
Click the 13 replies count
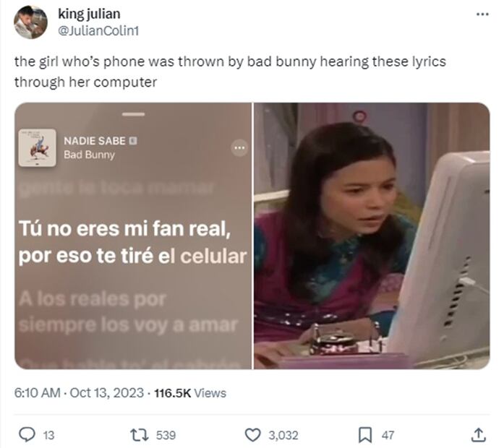point(49,436)
